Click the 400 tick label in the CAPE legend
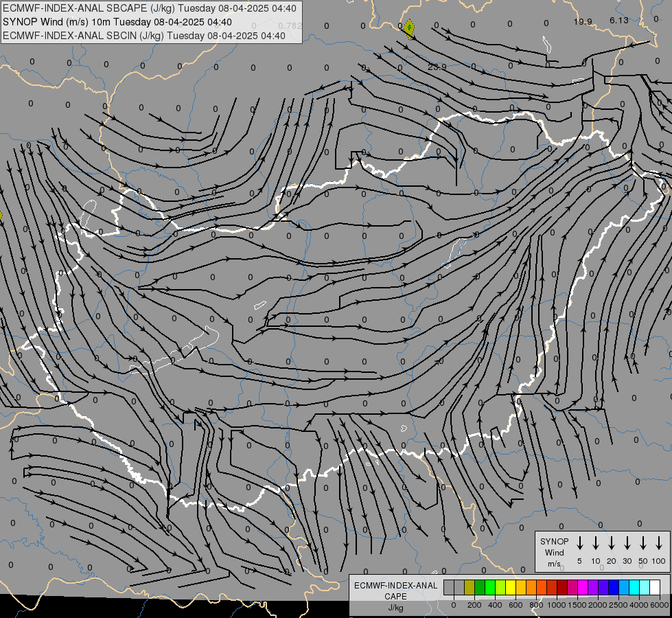This screenshot has width=672, height=618. [495, 605]
